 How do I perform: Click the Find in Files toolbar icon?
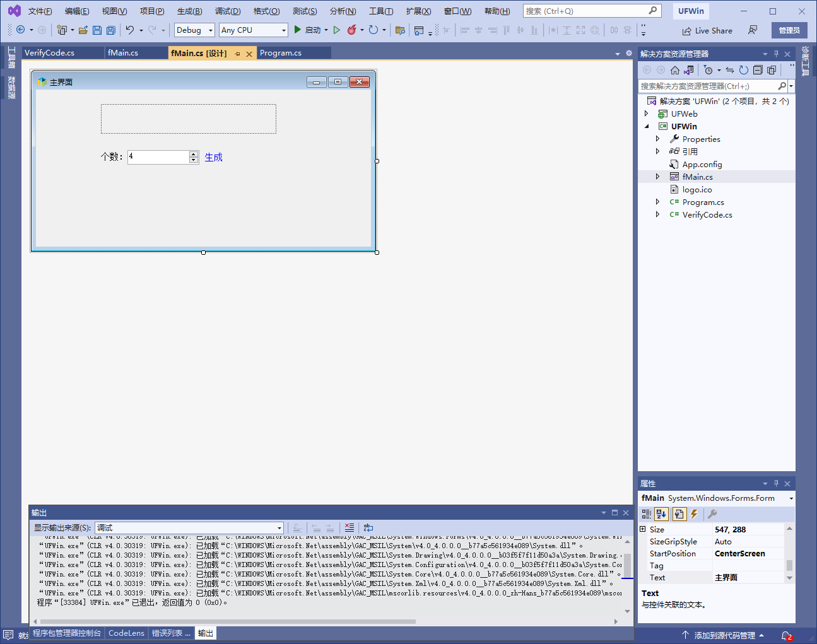[x=399, y=30]
